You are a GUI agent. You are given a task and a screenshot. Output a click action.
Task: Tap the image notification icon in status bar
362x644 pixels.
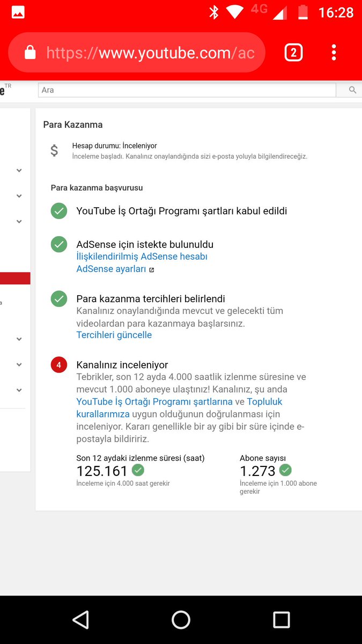18,12
